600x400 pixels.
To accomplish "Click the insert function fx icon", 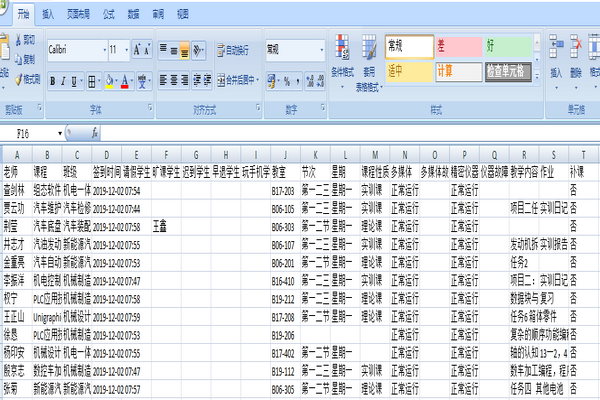I will click(95, 131).
